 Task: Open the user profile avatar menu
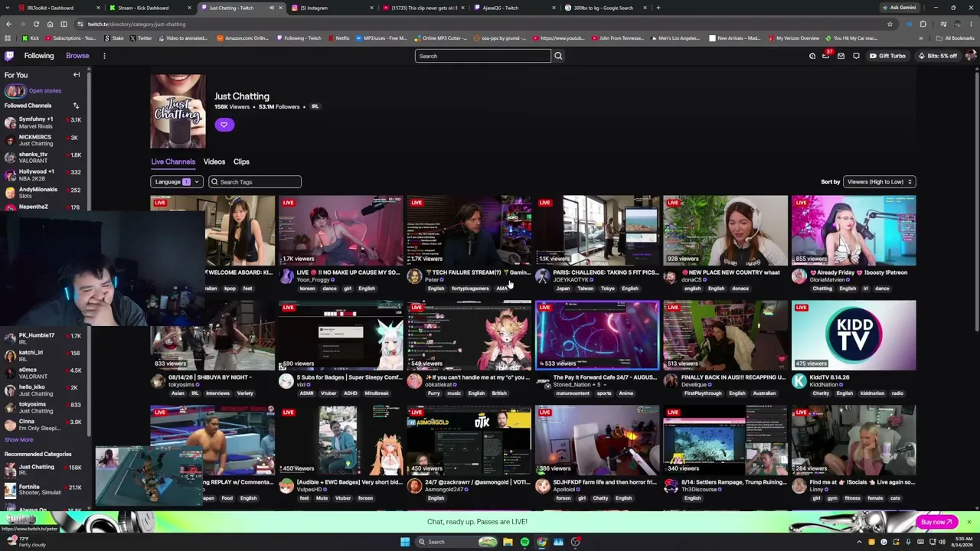click(970, 56)
